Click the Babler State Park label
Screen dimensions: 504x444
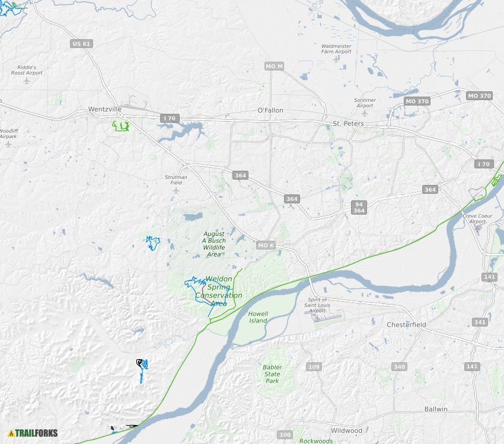coord(272,374)
